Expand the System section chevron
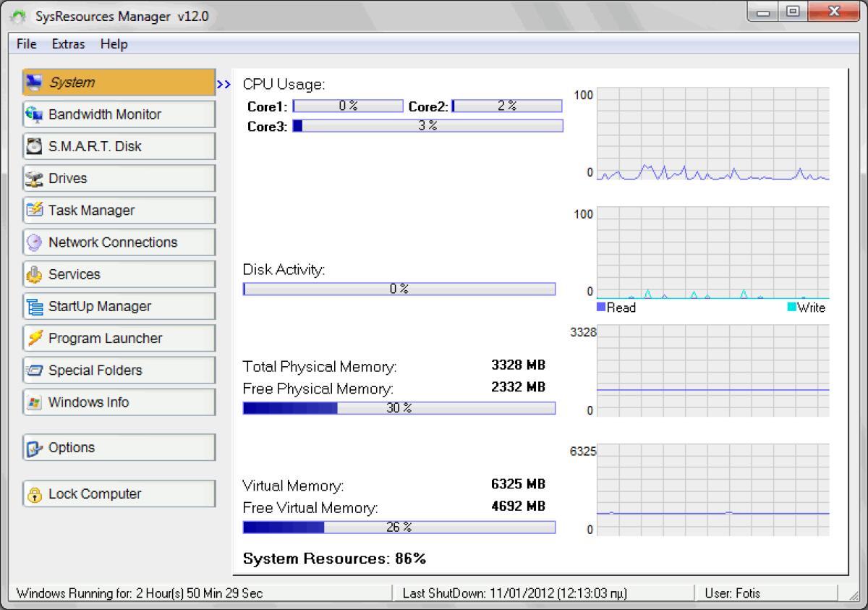Image resolution: width=868 pixels, height=610 pixels. (x=223, y=82)
